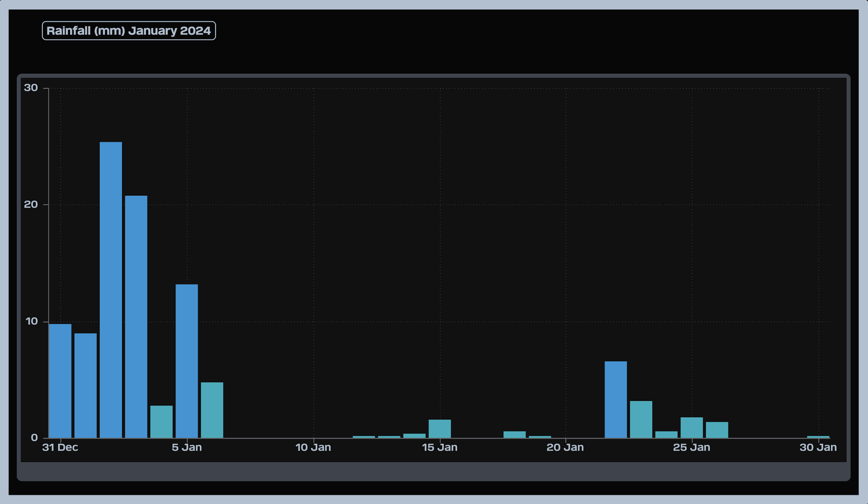868x504 pixels.
Task: Click the gray scrollbar strip below chart
Action: tap(433, 471)
